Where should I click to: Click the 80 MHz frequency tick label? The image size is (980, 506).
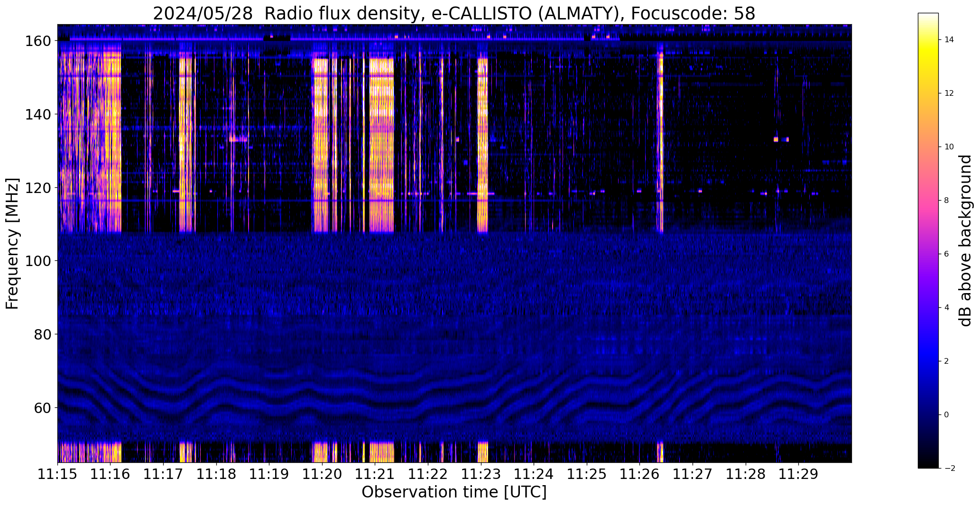(x=44, y=334)
